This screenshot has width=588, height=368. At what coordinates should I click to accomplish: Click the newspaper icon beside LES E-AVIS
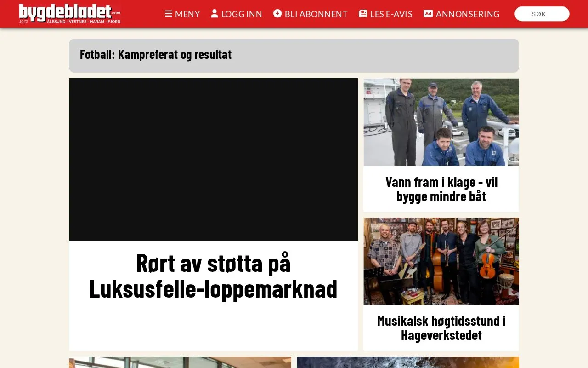coord(363,13)
